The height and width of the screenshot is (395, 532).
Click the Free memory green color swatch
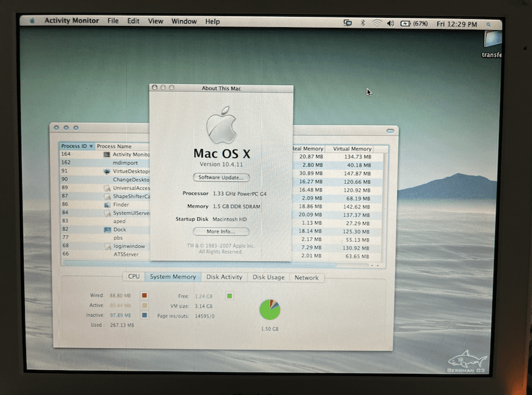click(229, 296)
